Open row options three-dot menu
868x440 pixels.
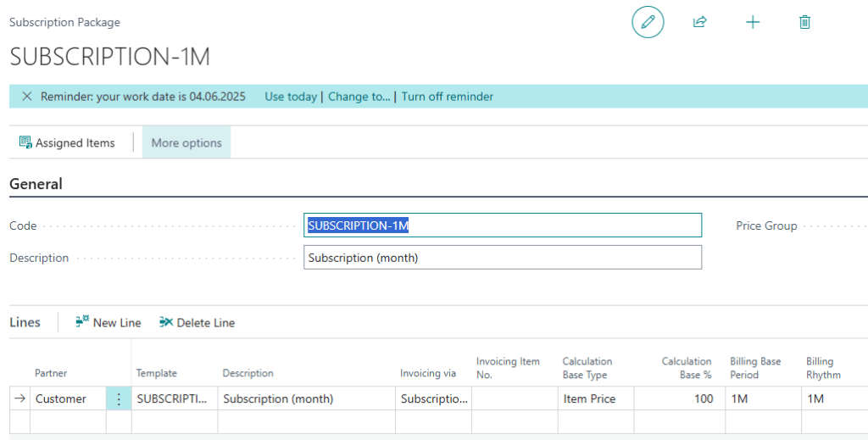pos(119,399)
